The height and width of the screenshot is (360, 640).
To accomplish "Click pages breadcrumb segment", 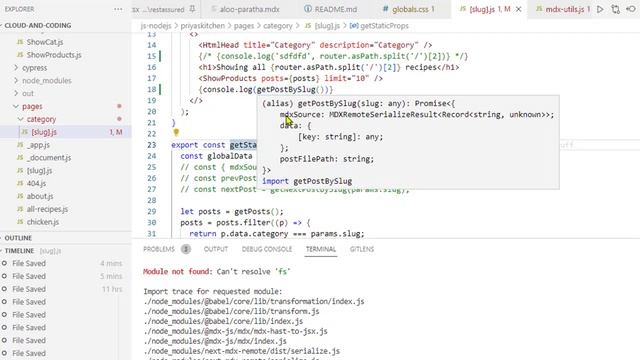I will point(244,26).
